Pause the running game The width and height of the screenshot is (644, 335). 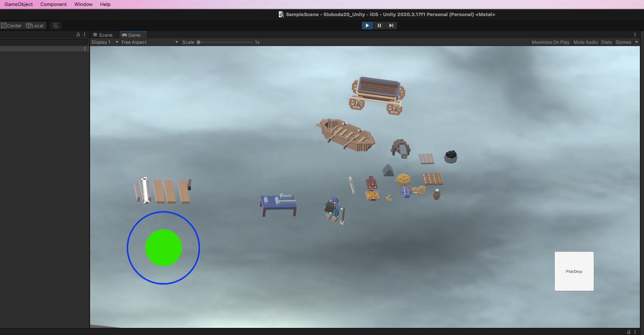(379, 25)
